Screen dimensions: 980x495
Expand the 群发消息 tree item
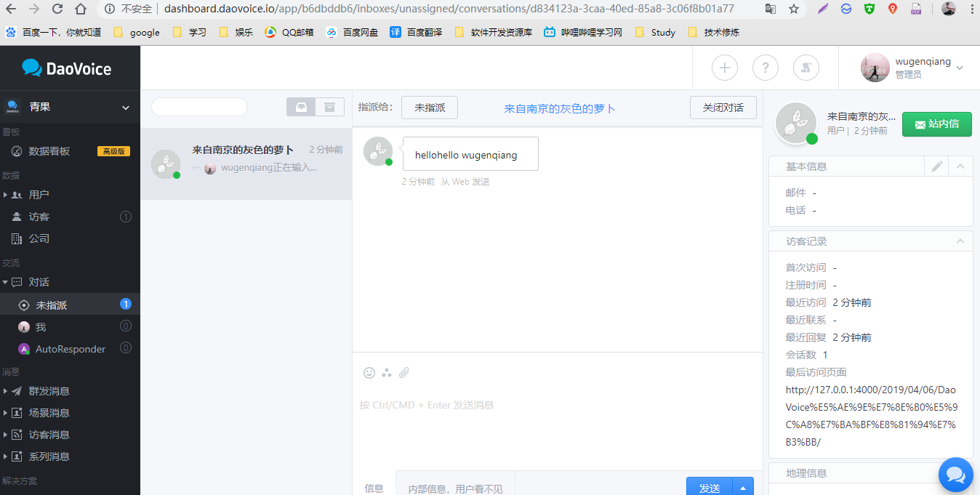tap(6, 391)
